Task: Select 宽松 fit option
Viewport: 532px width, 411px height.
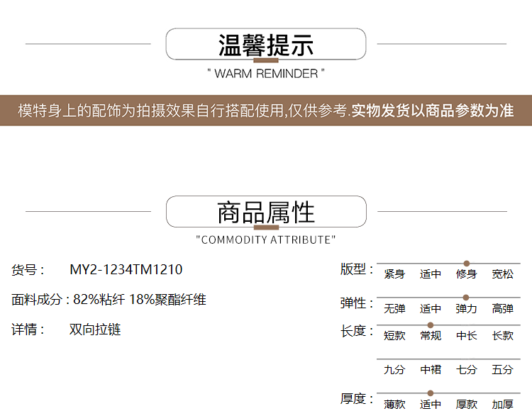Action: 502,274
